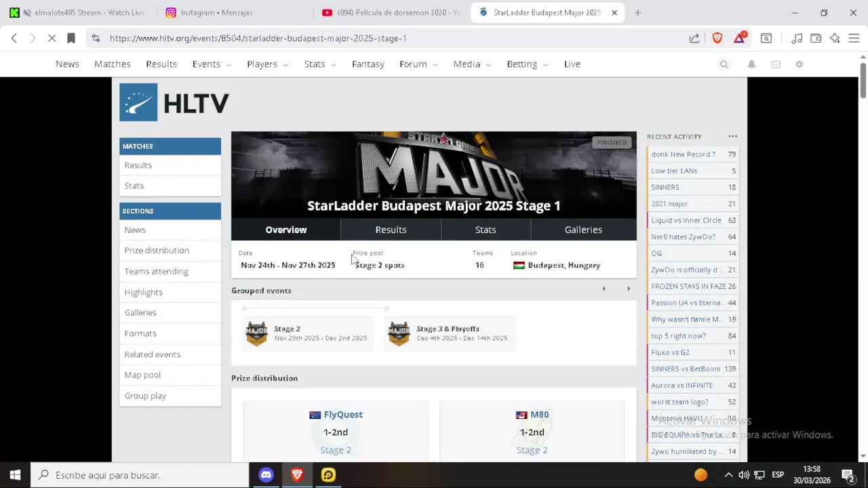Show hidden tray icons chevron
The width and height of the screenshot is (868, 488).
728,475
